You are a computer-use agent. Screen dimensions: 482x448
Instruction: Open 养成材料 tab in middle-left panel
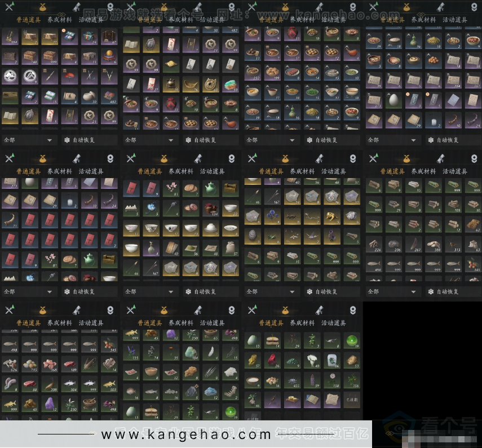(x=60, y=171)
